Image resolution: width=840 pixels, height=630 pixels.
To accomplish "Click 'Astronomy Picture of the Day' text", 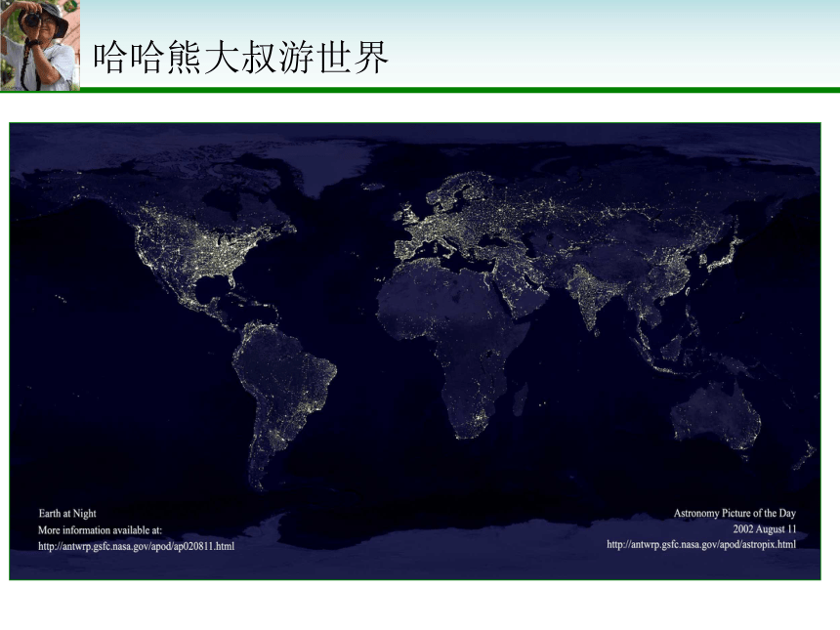I will [x=735, y=513].
